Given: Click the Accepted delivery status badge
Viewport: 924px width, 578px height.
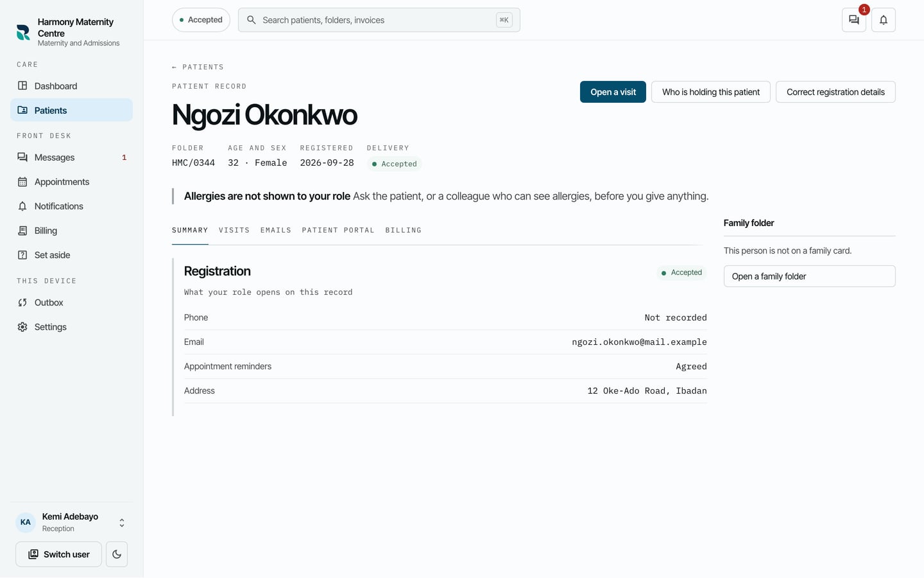Looking at the screenshot, I should (x=394, y=164).
